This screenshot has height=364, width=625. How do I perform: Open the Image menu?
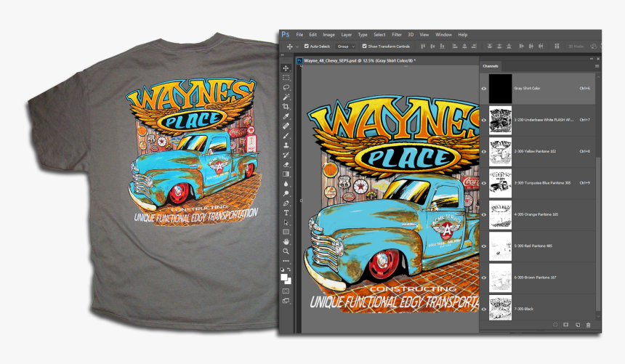coord(328,35)
